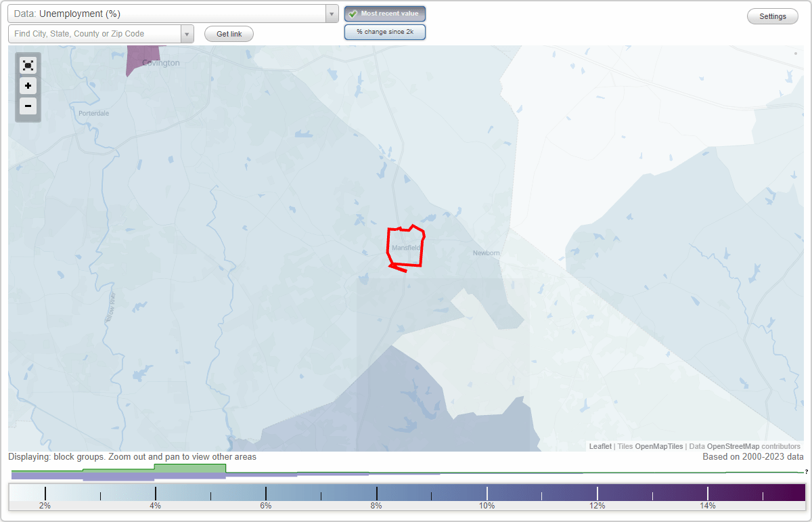The image size is (812, 522).
Task: Click the help question mark icon
Action: (805, 473)
